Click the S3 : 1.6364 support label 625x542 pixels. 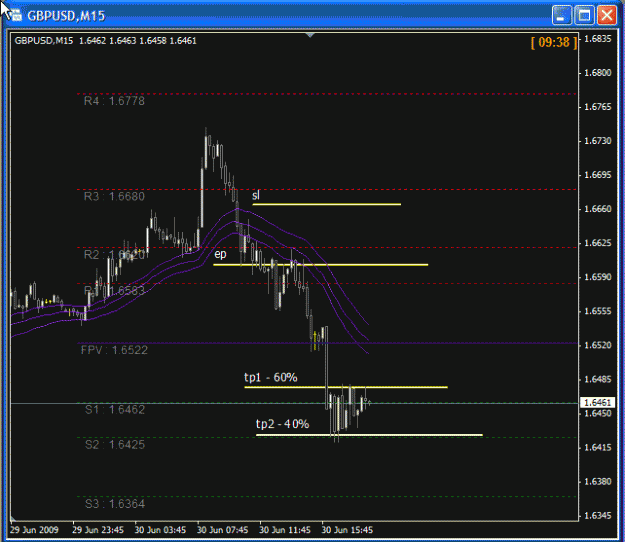point(115,504)
